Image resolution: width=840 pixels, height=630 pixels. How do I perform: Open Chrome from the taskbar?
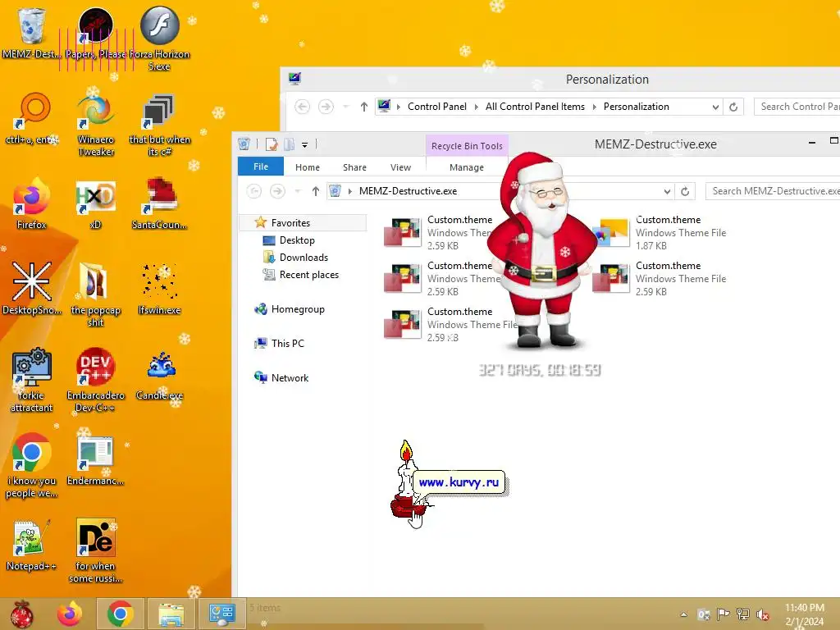pyautogui.click(x=120, y=614)
